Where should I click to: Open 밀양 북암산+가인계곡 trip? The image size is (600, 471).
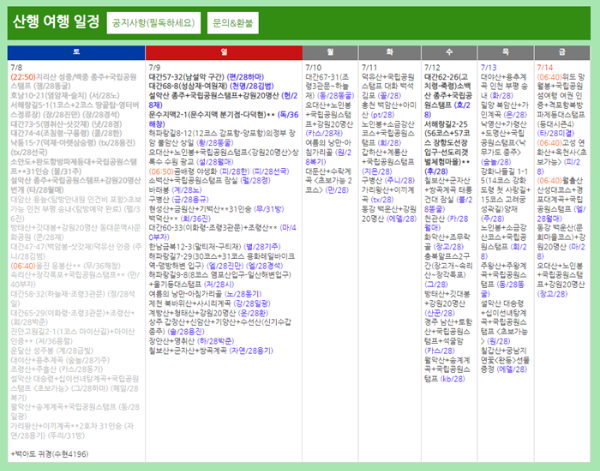click(x=504, y=109)
